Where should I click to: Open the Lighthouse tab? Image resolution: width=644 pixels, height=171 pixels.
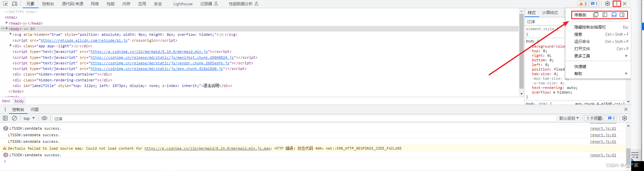coord(183,4)
